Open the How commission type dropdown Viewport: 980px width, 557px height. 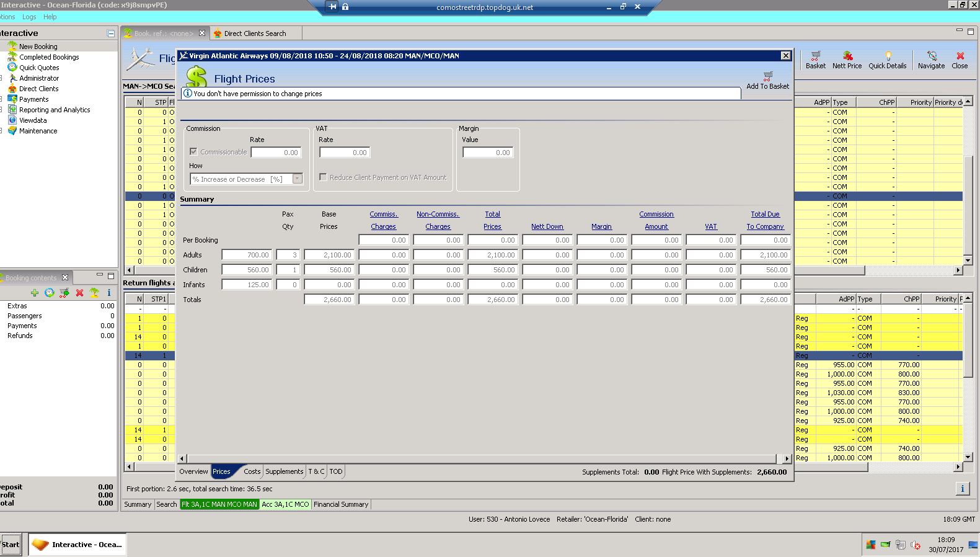pos(298,179)
